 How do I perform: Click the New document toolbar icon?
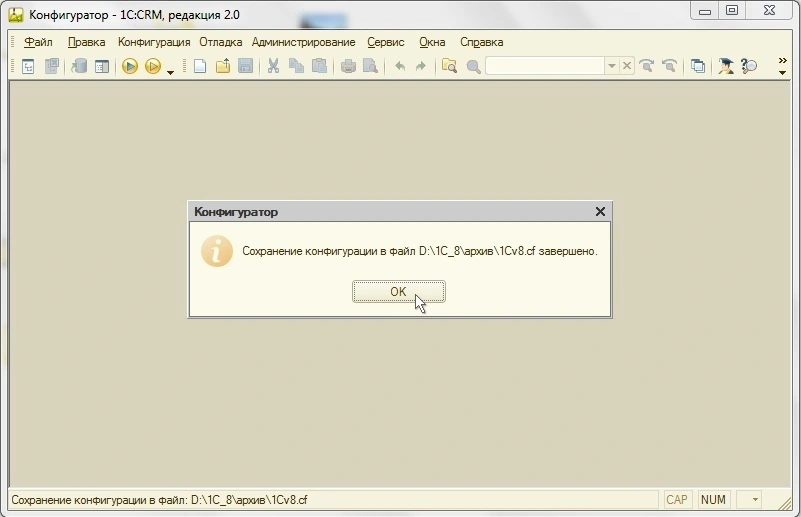click(x=200, y=66)
